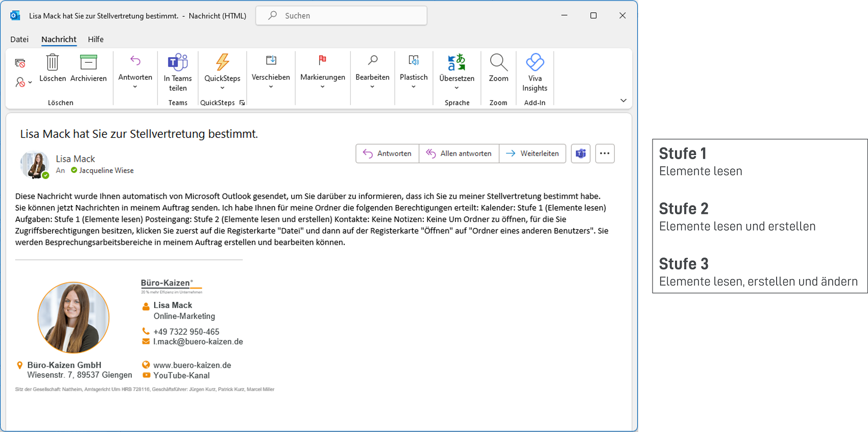This screenshot has height=432, width=868.
Task: Click the Verschieben folder icon
Action: [271, 61]
